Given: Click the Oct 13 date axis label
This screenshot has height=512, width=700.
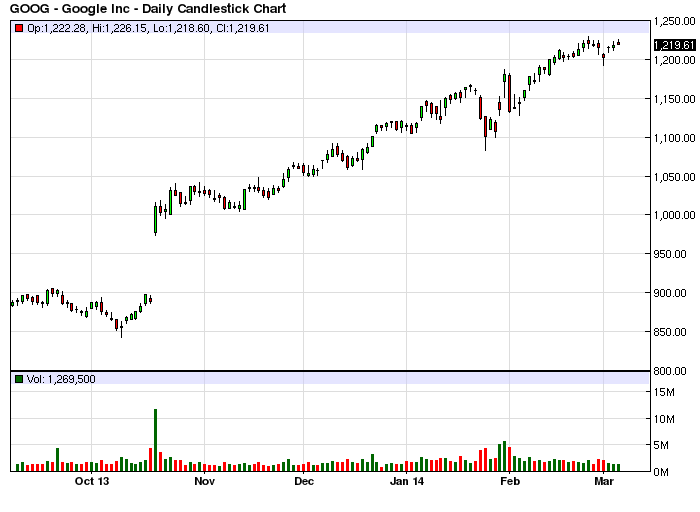Looking at the screenshot, I should 92,481.
